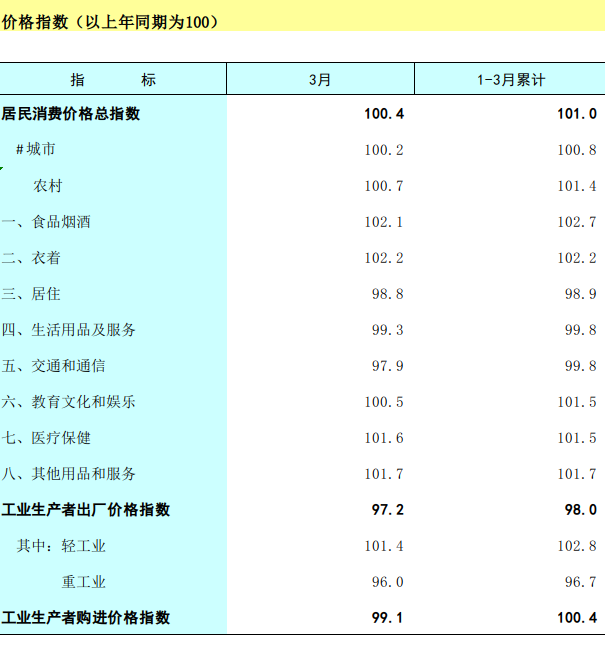Click the #城市 row label

point(35,150)
